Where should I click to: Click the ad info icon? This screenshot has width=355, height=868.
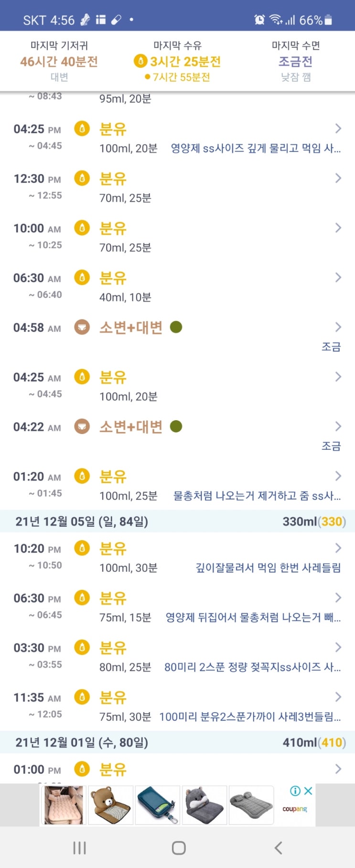tap(295, 791)
